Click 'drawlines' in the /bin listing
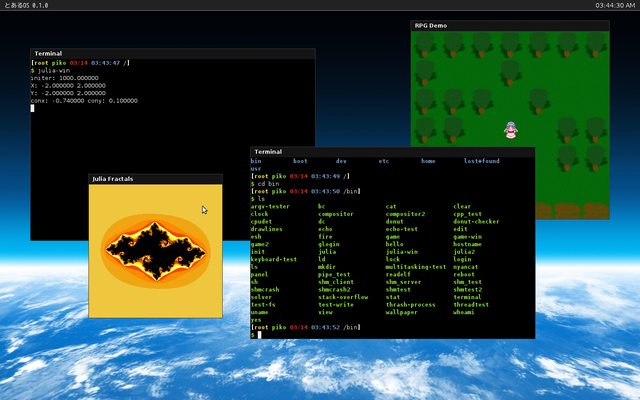 tap(267, 229)
